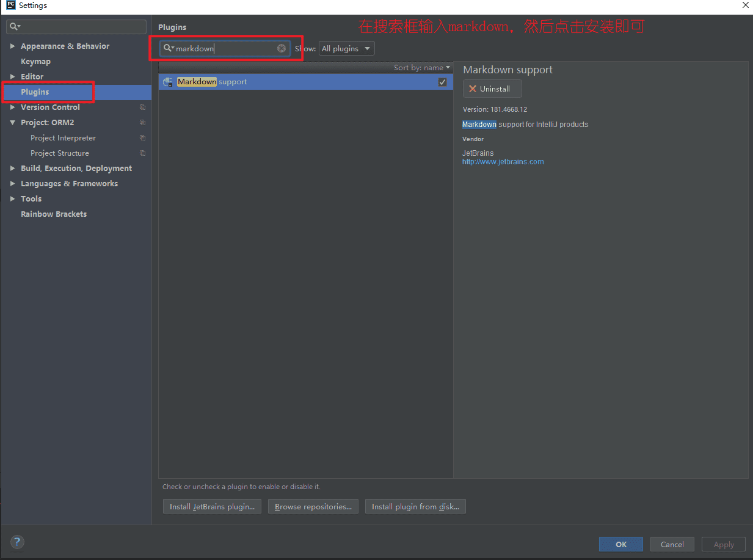Open Appearance & Behavior settings
The image size is (753, 560).
pyautogui.click(x=65, y=46)
